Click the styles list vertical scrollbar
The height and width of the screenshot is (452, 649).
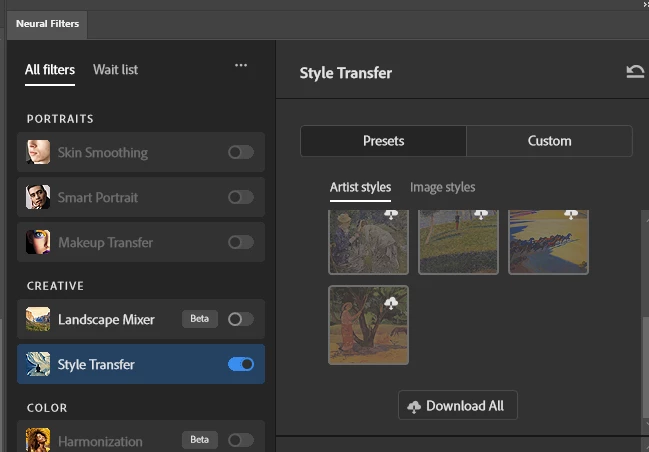click(645, 368)
